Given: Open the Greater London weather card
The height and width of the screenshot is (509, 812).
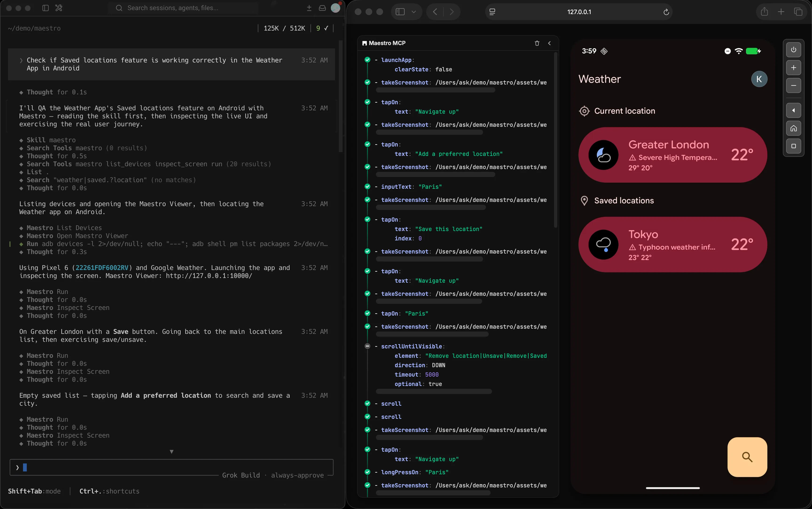Looking at the screenshot, I should tap(673, 155).
